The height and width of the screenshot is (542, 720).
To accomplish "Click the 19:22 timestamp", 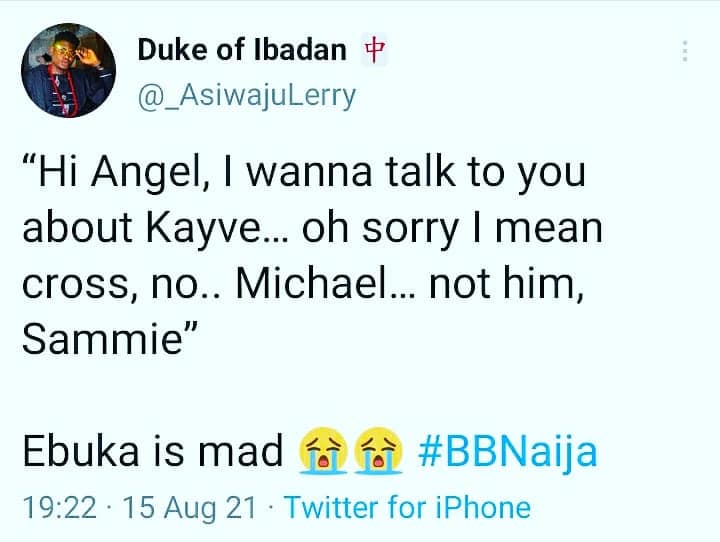I will click(x=60, y=508).
